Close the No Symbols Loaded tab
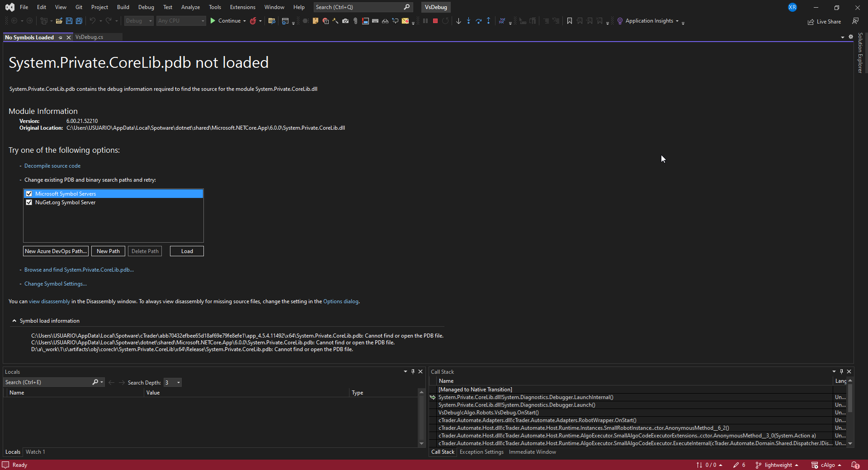The image size is (868, 470). point(69,38)
